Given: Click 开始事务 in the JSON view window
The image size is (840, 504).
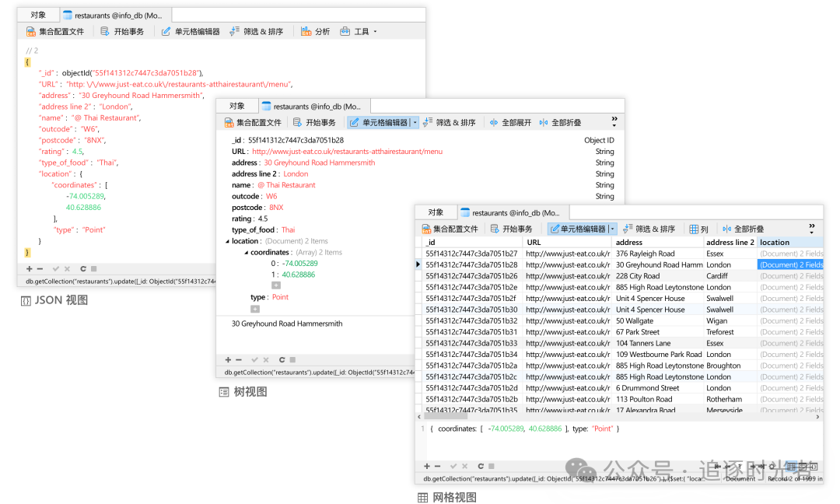Looking at the screenshot, I should click(x=122, y=32).
